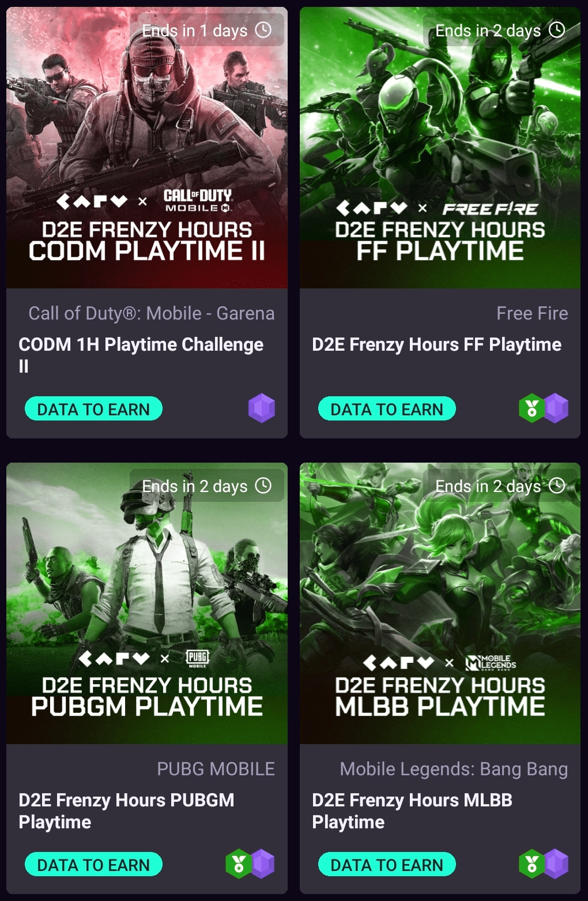Click green medal badge on Mobile Legends card

tap(531, 864)
